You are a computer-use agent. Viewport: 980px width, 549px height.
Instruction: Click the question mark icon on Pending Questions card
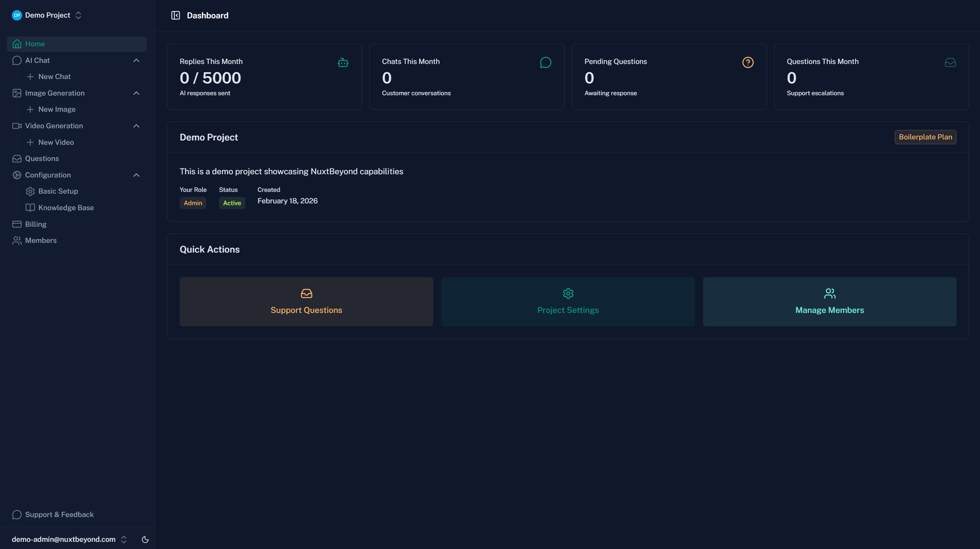748,63
